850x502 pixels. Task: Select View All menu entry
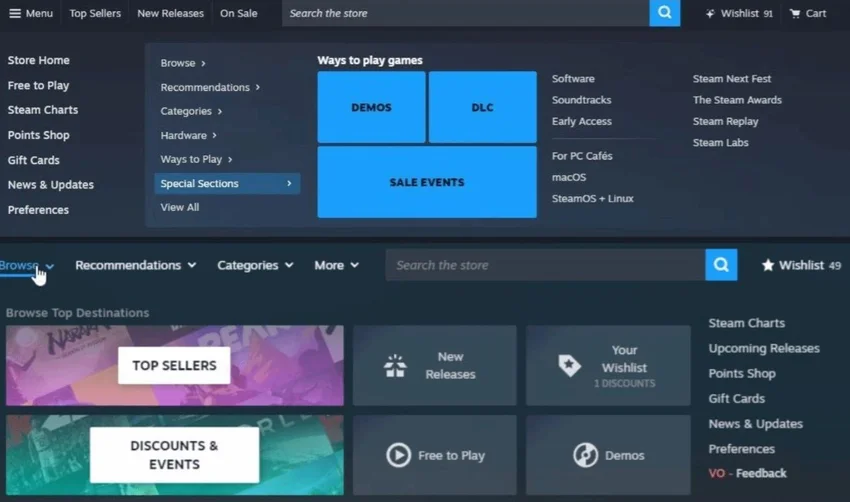180,207
